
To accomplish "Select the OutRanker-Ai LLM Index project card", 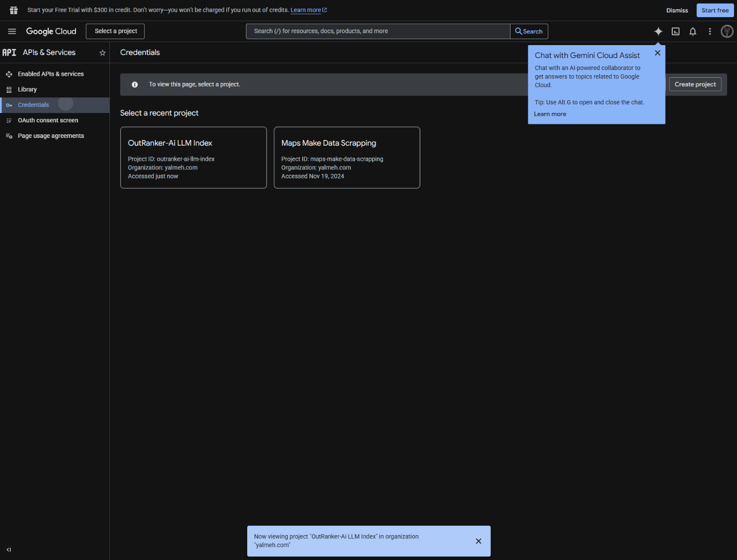I will [193, 158].
